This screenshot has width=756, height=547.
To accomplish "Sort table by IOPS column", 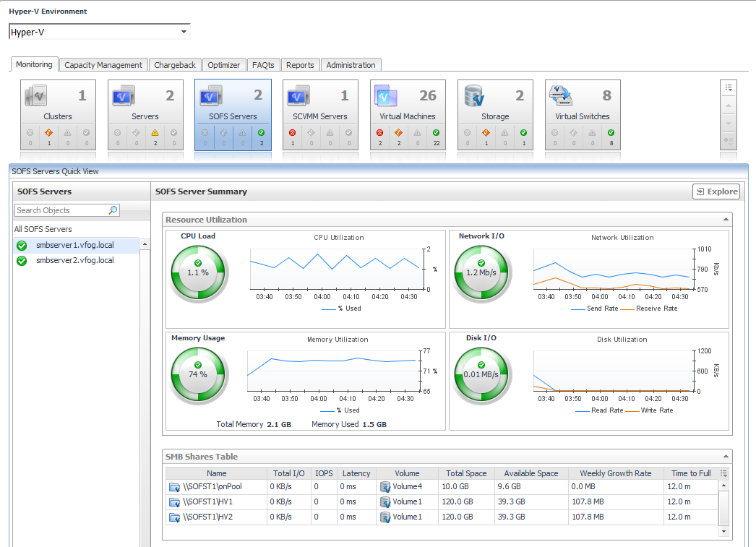I will (x=324, y=473).
